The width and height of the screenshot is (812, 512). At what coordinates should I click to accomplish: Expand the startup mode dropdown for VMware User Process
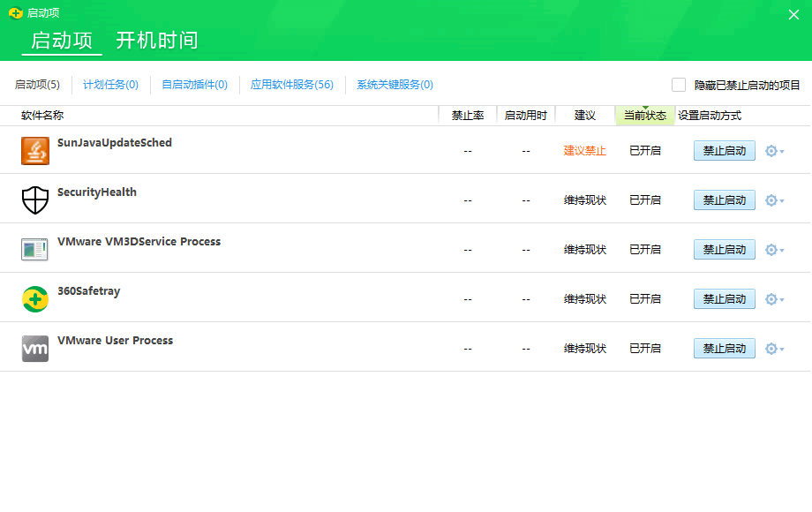pyautogui.click(x=780, y=349)
